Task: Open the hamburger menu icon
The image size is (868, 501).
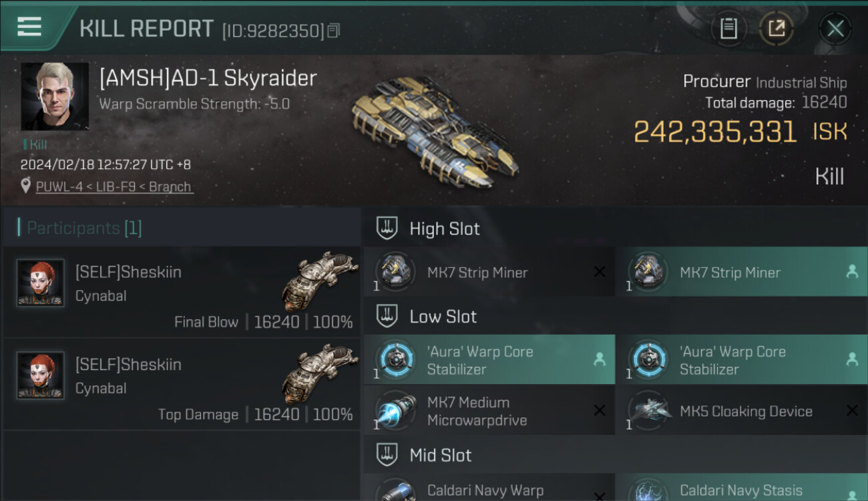Action: [29, 27]
